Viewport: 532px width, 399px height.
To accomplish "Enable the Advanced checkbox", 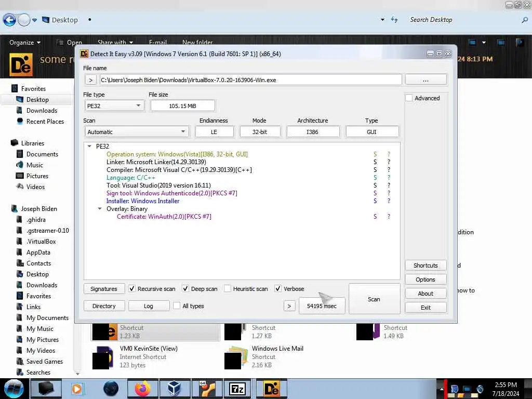I will 409,98.
